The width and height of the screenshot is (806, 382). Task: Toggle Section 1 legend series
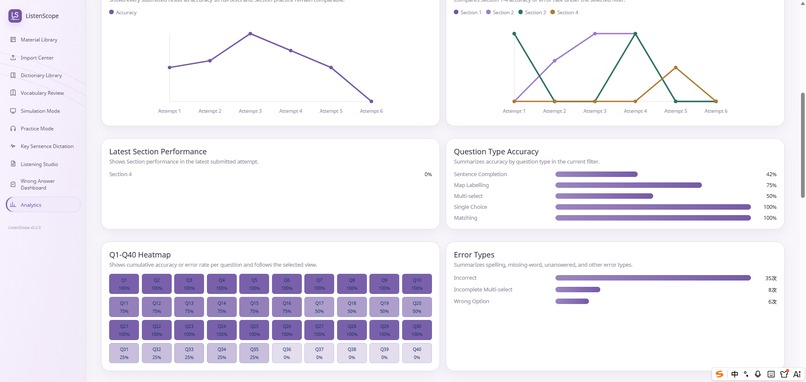pos(467,12)
